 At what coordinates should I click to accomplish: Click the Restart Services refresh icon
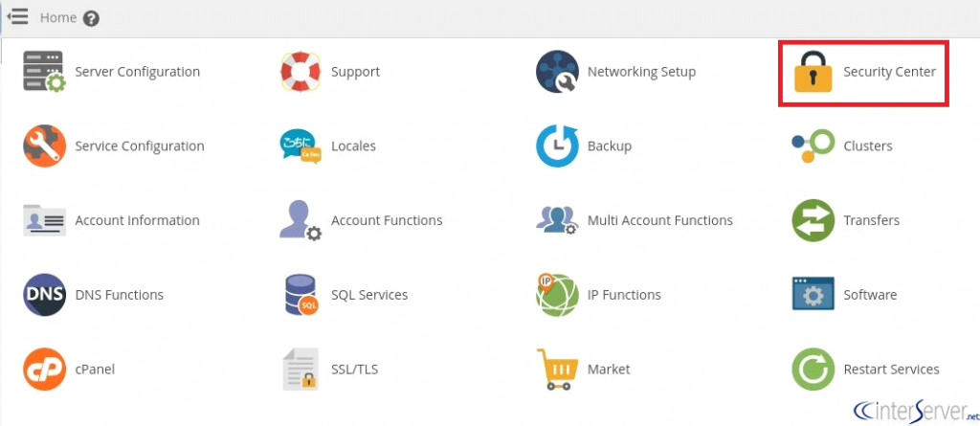(813, 370)
